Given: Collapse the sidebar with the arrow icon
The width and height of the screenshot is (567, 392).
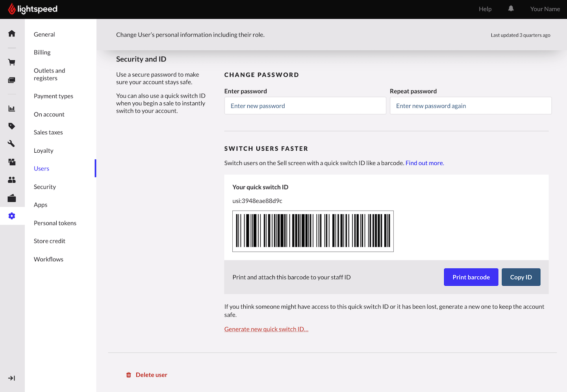Looking at the screenshot, I should coord(12,378).
